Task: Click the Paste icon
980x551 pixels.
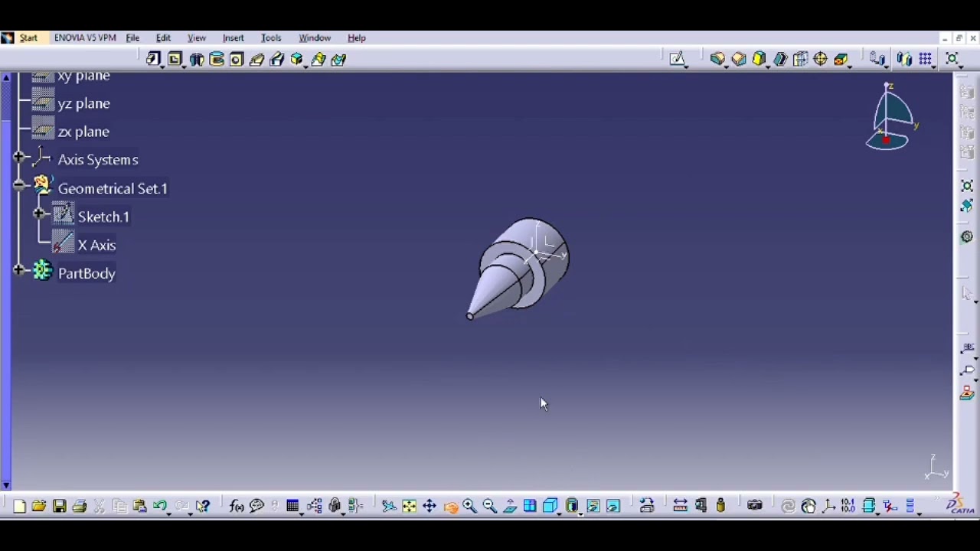Action: pyautogui.click(x=139, y=506)
